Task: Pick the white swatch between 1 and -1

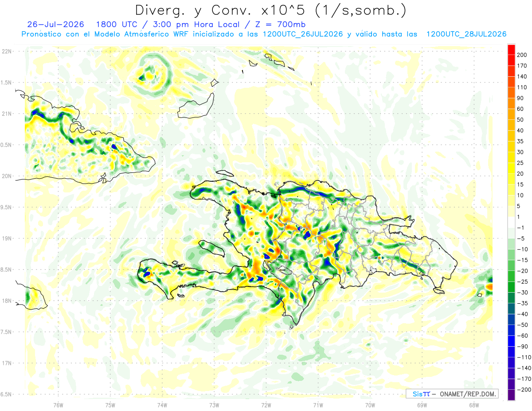Action: [511, 222]
